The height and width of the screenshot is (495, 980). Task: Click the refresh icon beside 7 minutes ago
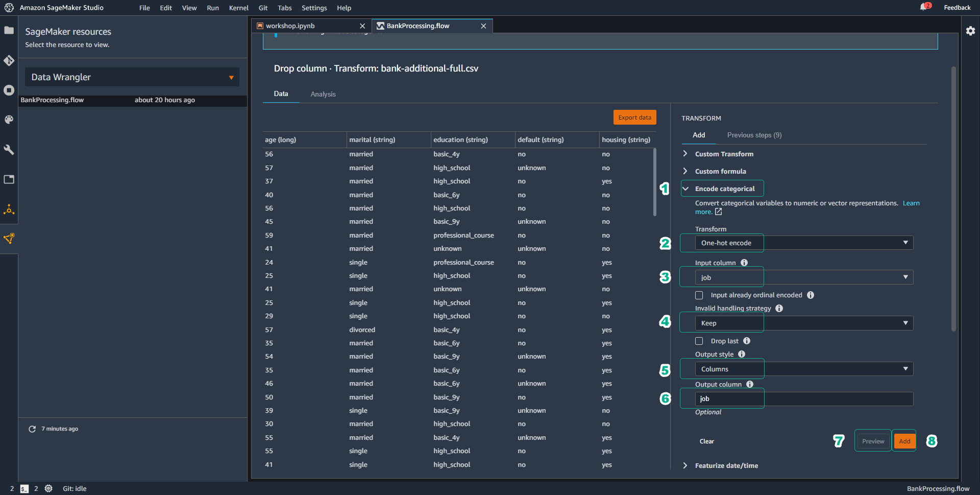pos(32,429)
